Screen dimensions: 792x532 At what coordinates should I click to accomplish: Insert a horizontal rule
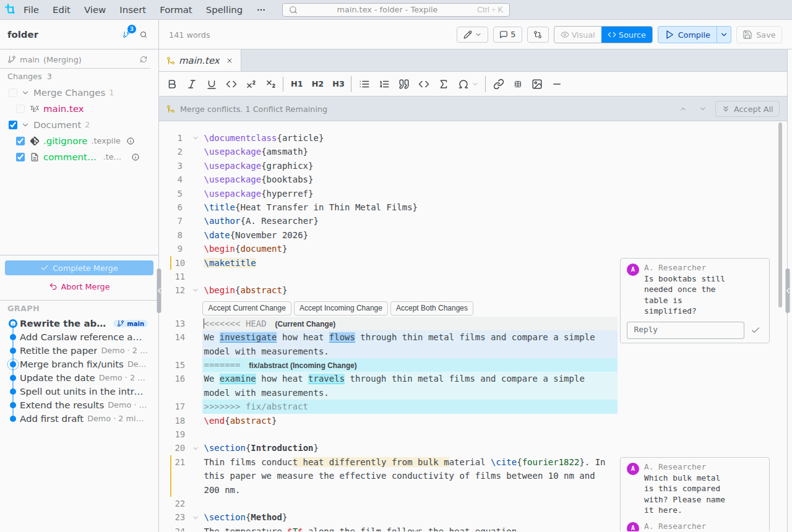(x=557, y=84)
